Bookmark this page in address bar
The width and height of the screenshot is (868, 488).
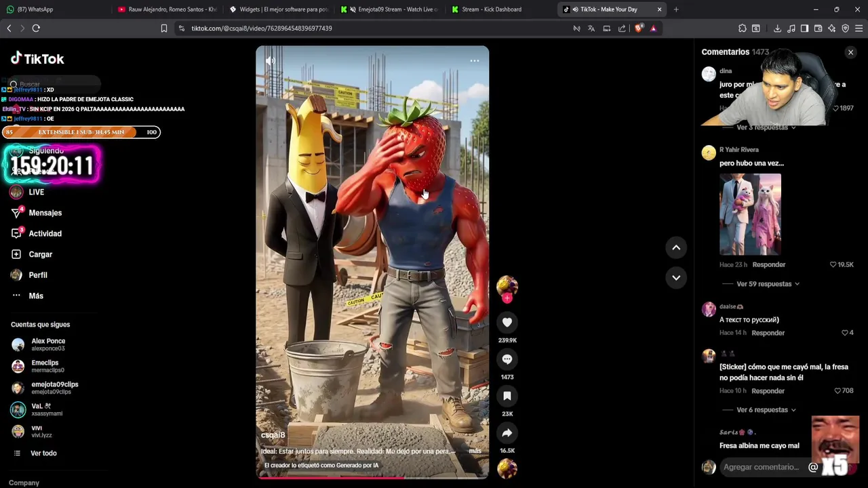pyautogui.click(x=163, y=28)
